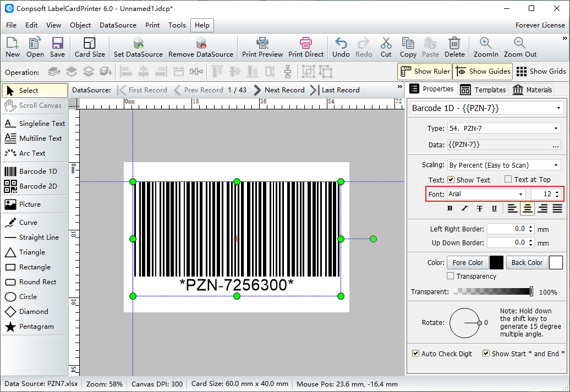Toggle strikethrough on barcode text

click(479, 208)
